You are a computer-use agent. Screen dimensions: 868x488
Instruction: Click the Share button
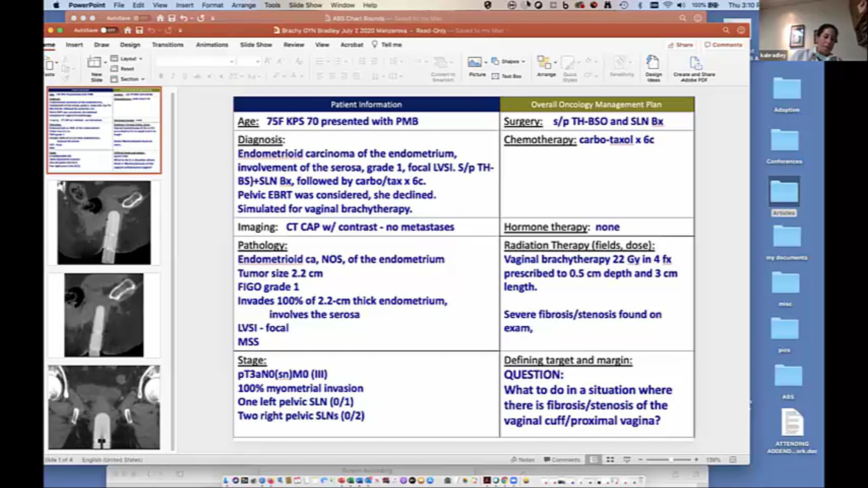pos(680,45)
